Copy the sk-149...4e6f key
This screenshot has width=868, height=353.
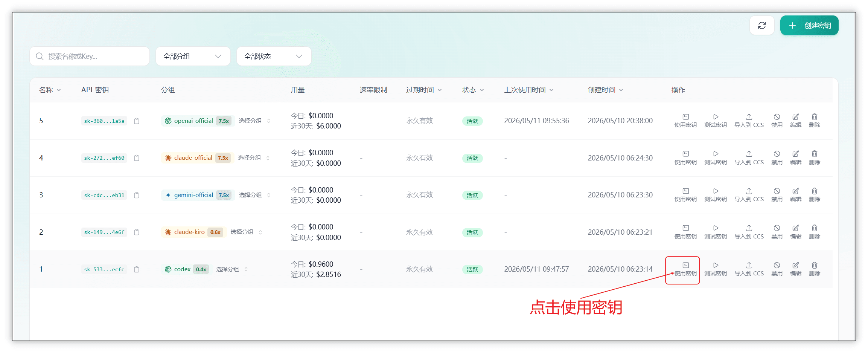pyautogui.click(x=137, y=232)
